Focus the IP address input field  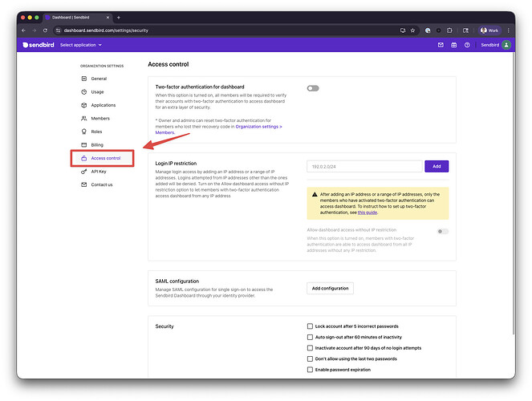[364, 167]
